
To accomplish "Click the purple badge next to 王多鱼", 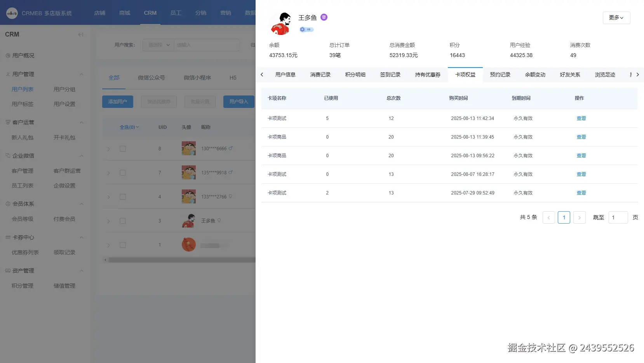I will 324,17.
